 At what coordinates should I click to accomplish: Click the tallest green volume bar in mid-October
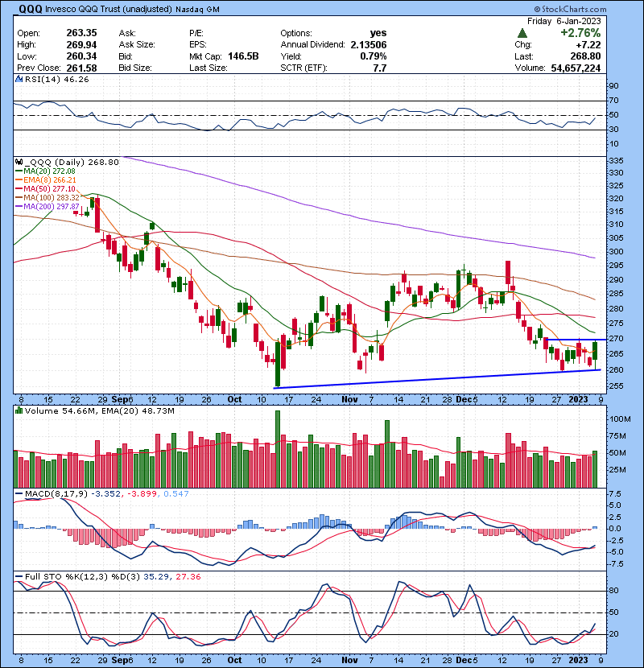278,449
